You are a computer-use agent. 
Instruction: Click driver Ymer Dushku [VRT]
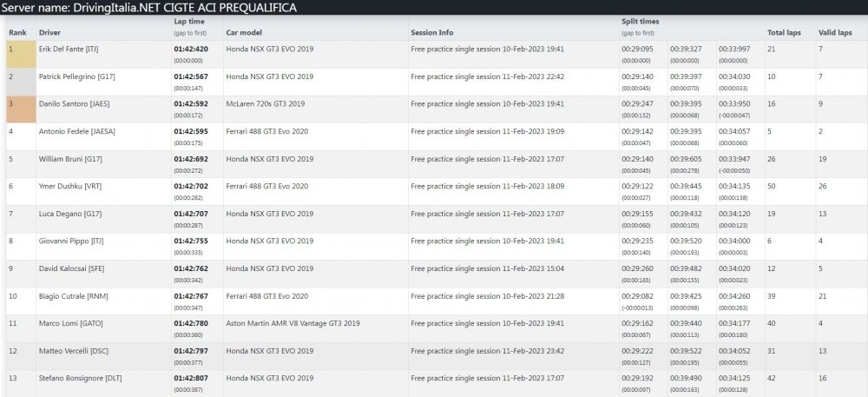[69, 187]
